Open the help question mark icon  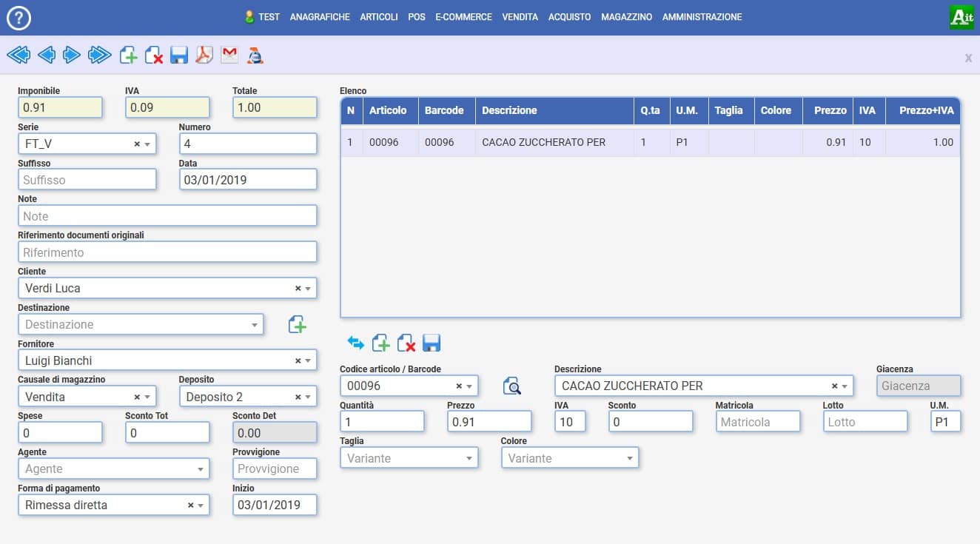point(19,17)
